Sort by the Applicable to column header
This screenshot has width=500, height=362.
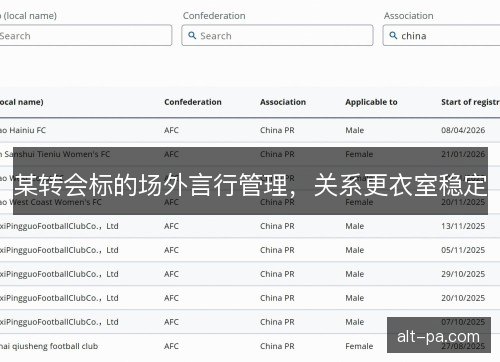pyautogui.click(x=371, y=102)
